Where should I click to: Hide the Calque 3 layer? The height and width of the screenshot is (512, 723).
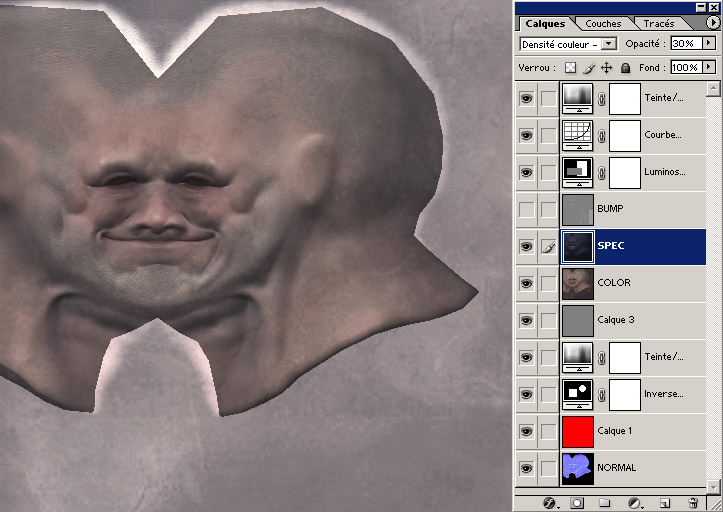[527, 320]
